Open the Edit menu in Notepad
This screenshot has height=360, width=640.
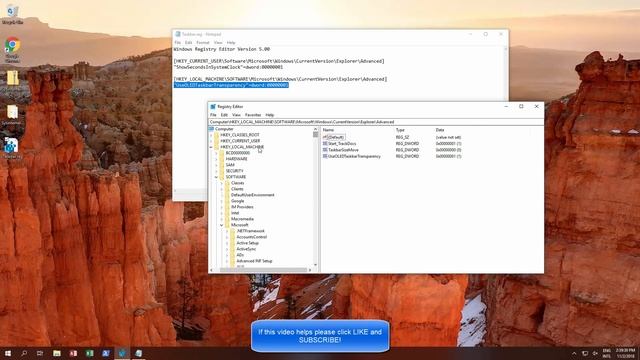tap(188, 42)
